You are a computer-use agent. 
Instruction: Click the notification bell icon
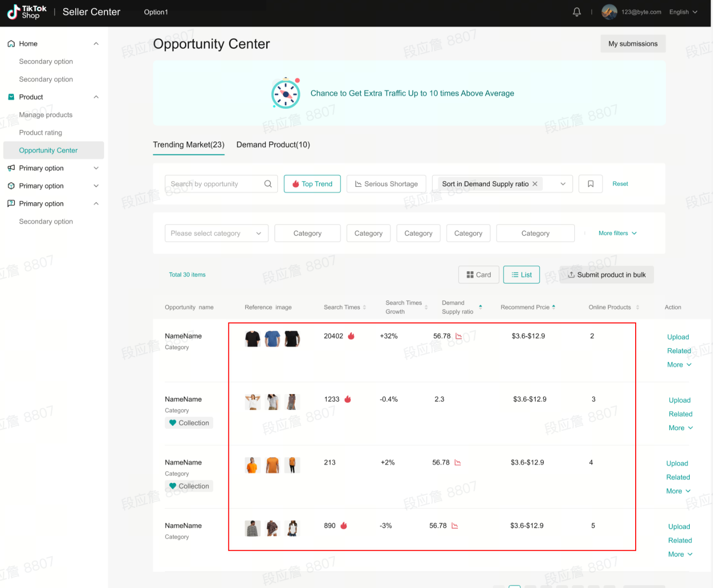576,12
